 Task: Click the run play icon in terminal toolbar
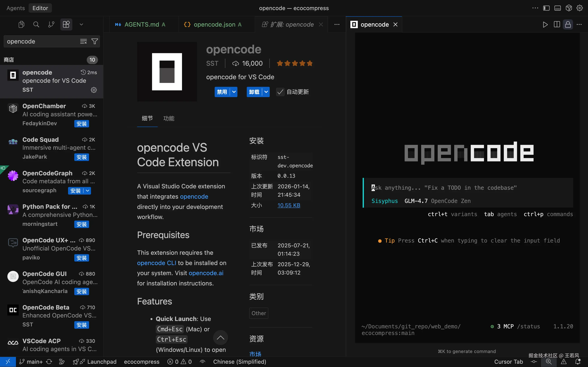pos(545,24)
